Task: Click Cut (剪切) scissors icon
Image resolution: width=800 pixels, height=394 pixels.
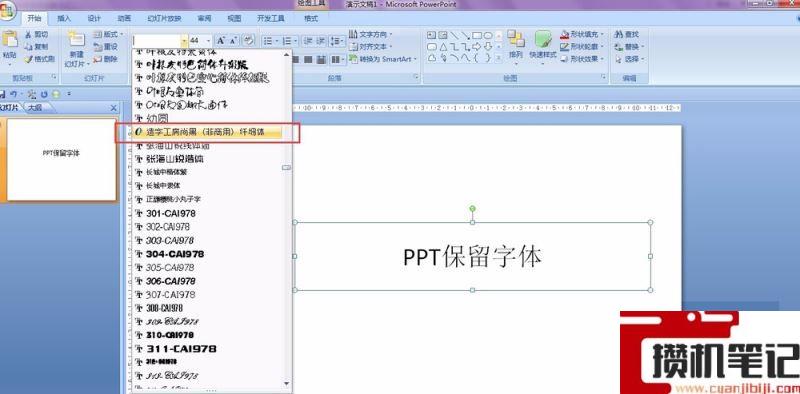Action: pos(29,35)
